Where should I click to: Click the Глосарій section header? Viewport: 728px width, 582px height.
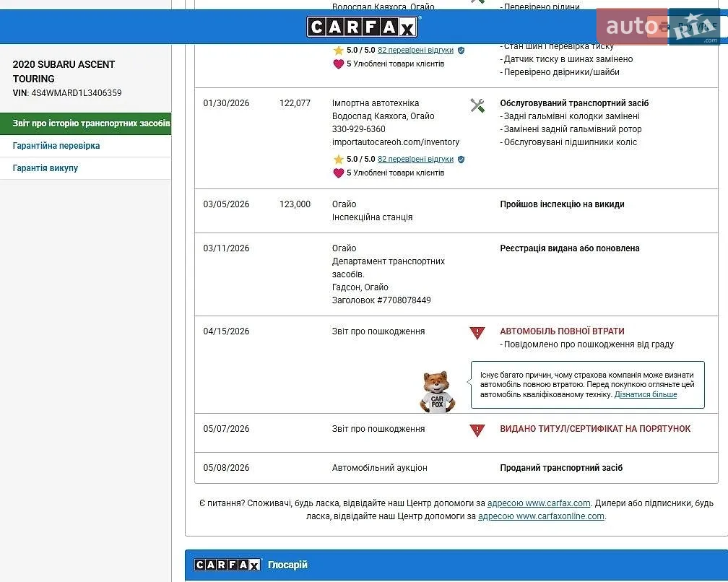click(287, 565)
